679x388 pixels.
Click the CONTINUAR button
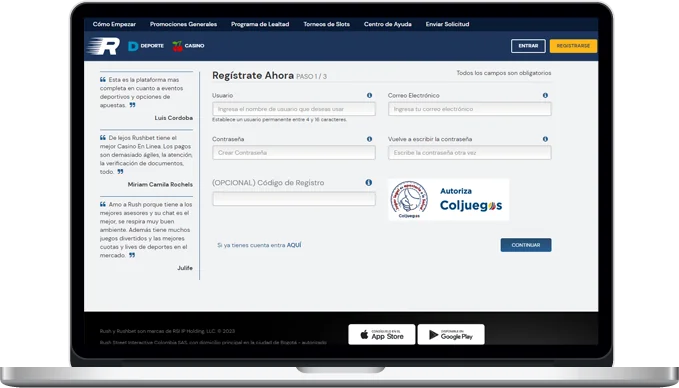click(526, 245)
